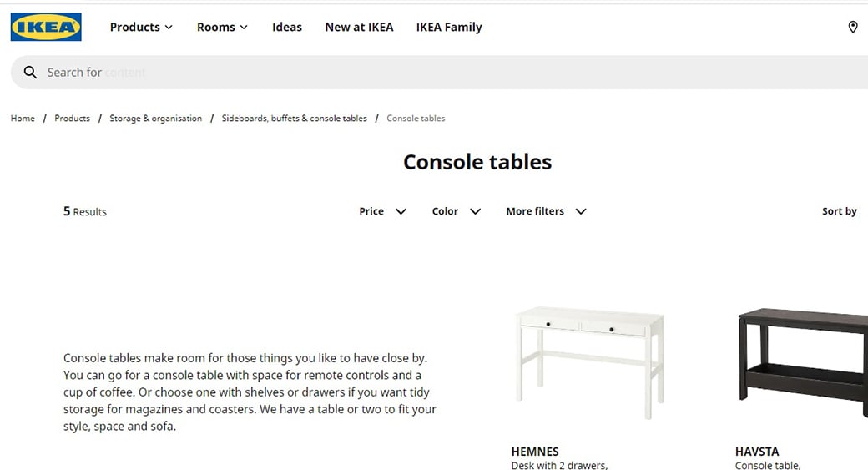Open the Products breadcrumb link

(72, 119)
